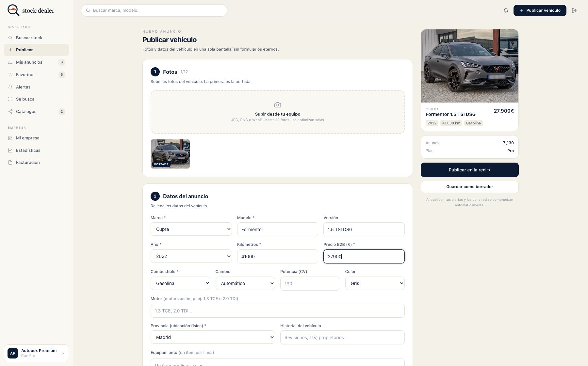Screen dimensions: 588x366
Task: Open notifications bell icon
Action: pos(506,10)
